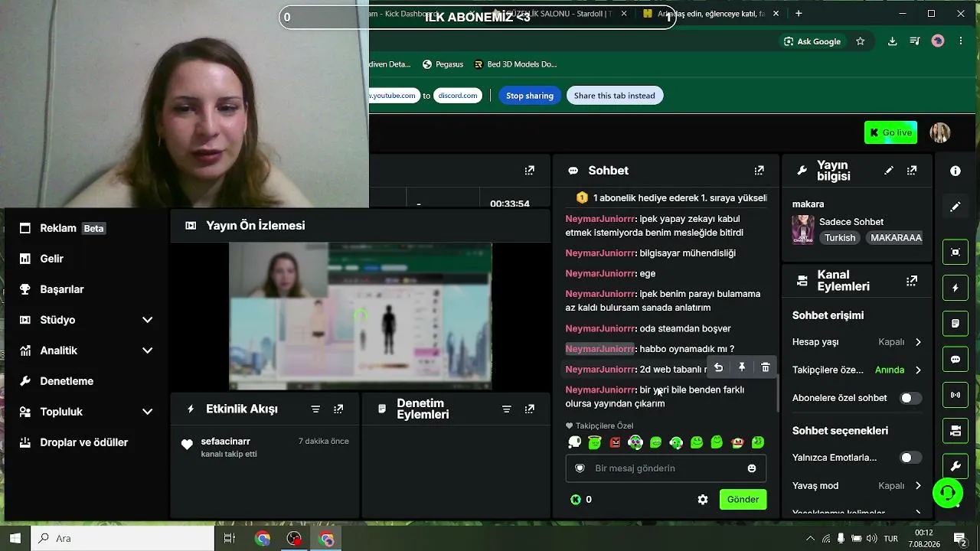
Task: Delete the hovered chat message
Action: pos(765,368)
